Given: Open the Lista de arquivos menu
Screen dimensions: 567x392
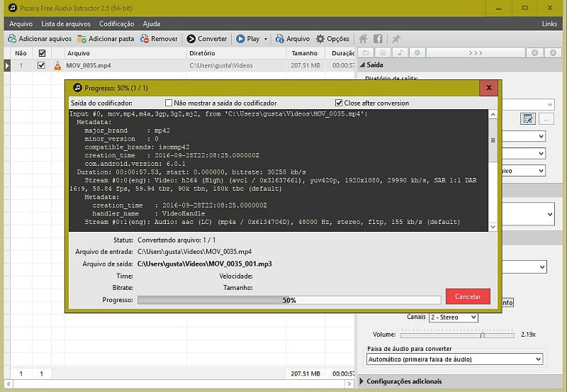Looking at the screenshot, I should (65, 23).
